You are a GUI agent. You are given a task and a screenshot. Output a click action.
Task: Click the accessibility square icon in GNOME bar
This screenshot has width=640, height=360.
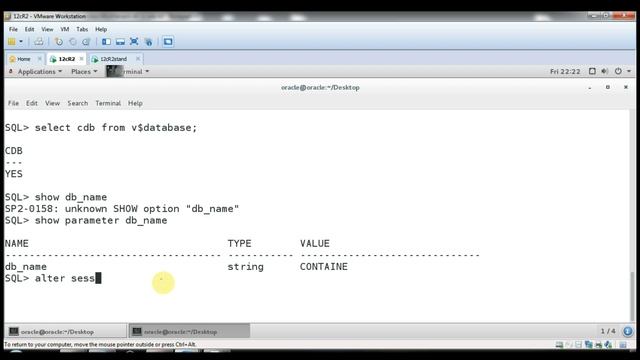pyautogui.click(x=592, y=71)
